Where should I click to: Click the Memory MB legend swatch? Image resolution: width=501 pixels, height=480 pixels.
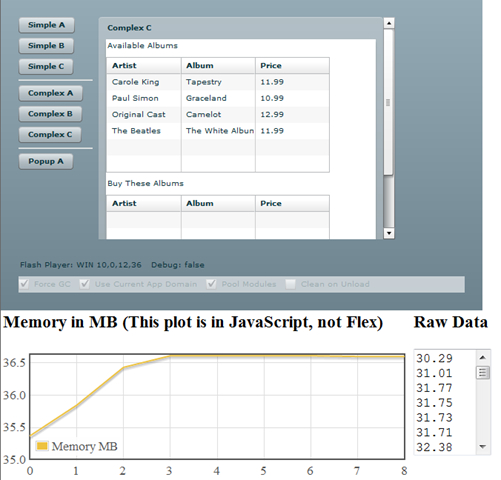(42, 446)
